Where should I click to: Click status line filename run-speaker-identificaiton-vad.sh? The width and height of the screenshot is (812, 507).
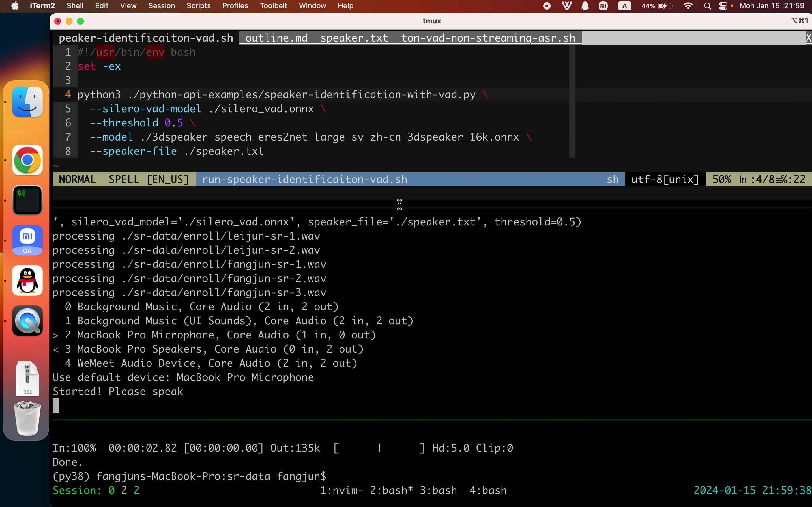304,179
